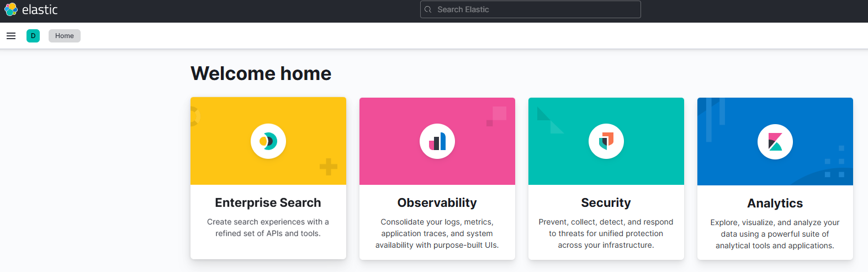Click the Analytics Kibana logo
The height and width of the screenshot is (272, 868).
tap(775, 142)
